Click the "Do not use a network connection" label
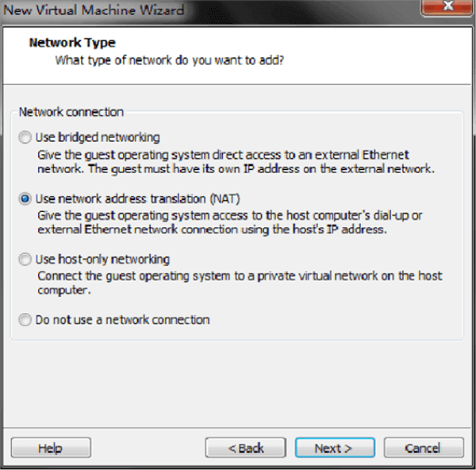Image resolution: width=476 pixels, height=470 pixels. coord(122,320)
